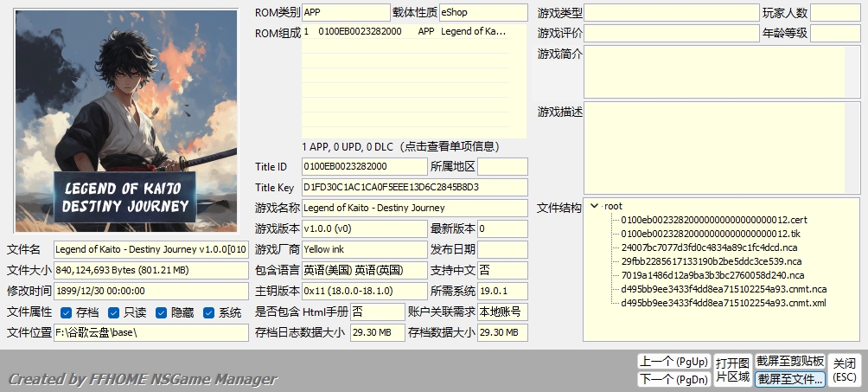Click 关闭 (ESC) button
This screenshot has height=392, width=868.
(x=845, y=370)
